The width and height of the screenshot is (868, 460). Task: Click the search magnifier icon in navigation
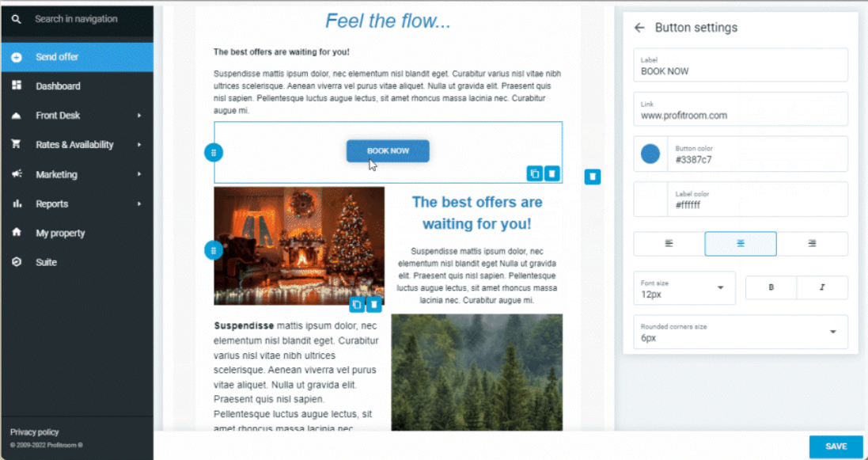click(17, 19)
